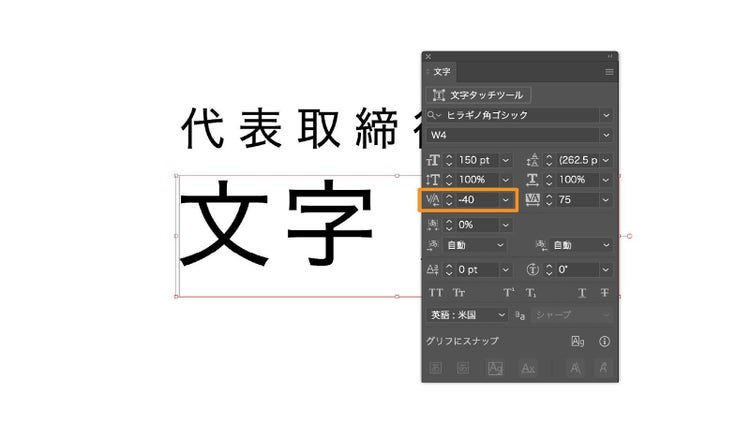The width and height of the screenshot is (750, 422).
Task: Click the font size icon beside 150 pt
Action: click(x=433, y=160)
